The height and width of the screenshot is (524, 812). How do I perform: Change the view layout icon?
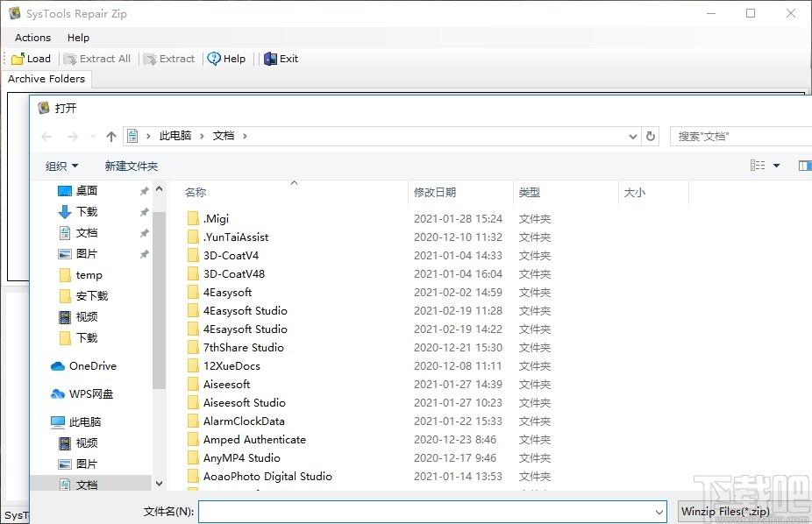click(758, 166)
